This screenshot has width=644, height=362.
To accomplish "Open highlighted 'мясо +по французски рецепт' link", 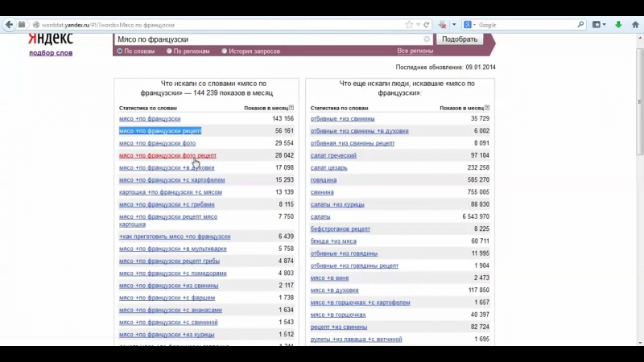I will (160, 131).
